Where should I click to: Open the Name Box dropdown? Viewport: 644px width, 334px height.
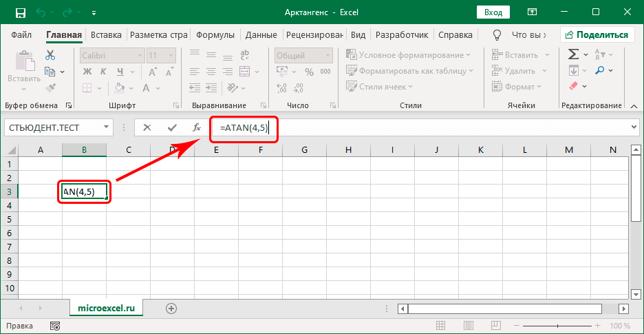(106, 127)
